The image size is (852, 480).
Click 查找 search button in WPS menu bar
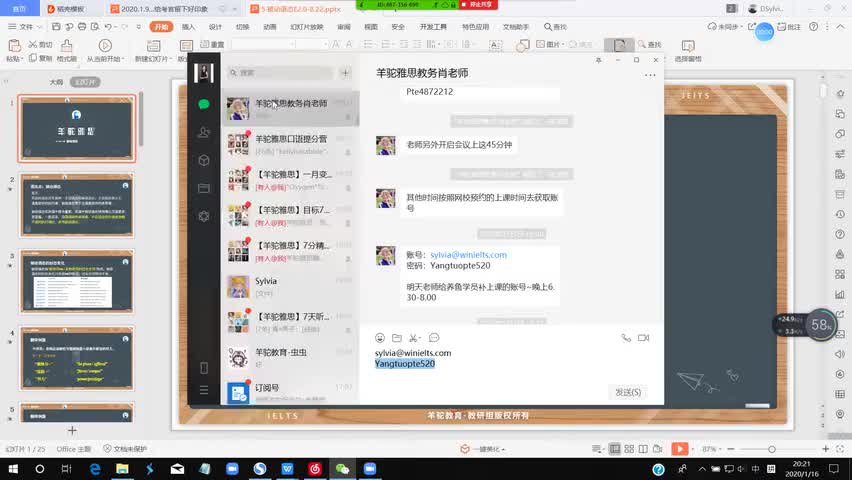(555, 27)
